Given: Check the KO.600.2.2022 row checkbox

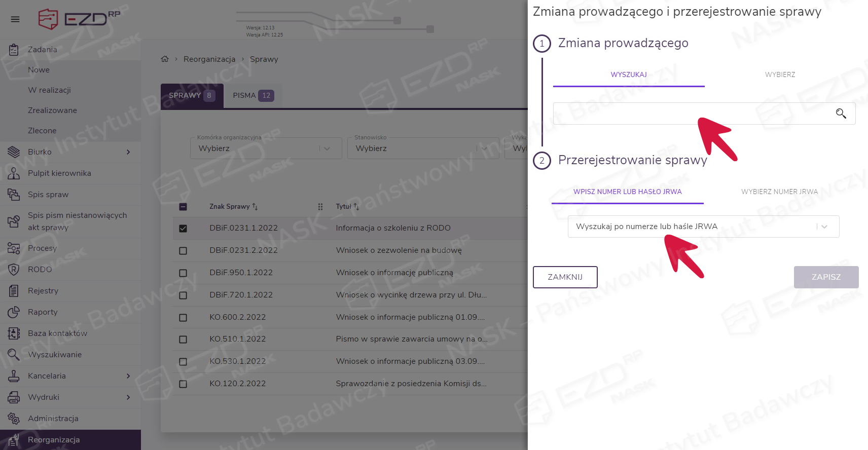Looking at the screenshot, I should tap(183, 318).
